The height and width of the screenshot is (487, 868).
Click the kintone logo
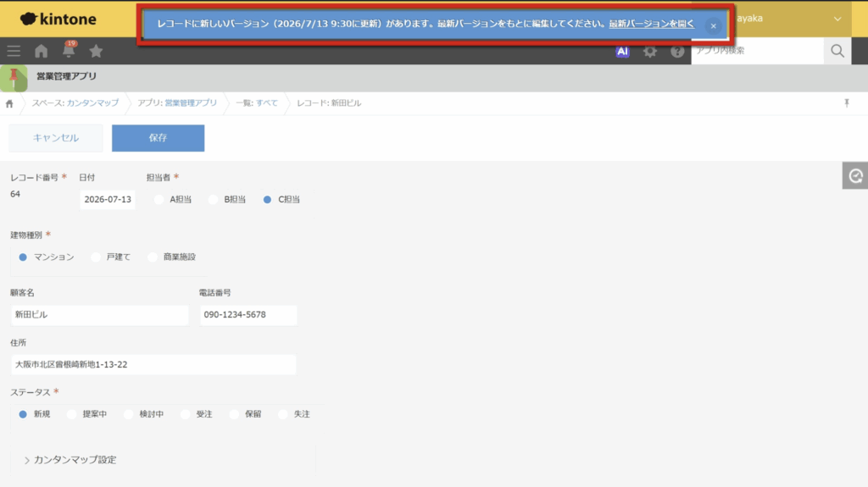tap(58, 19)
